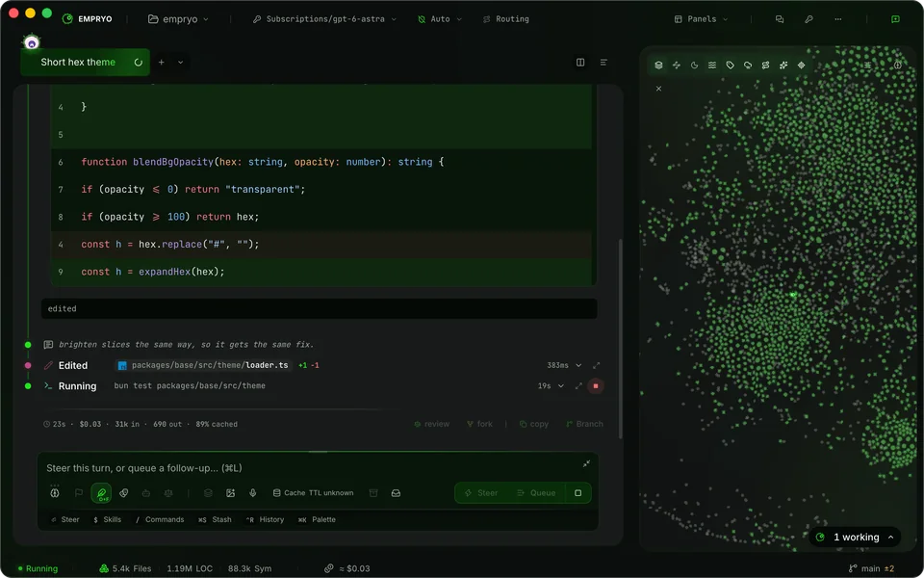Click the copy action
The height and width of the screenshot is (578, 924).
pyautogui.click(x=534, y=424)
